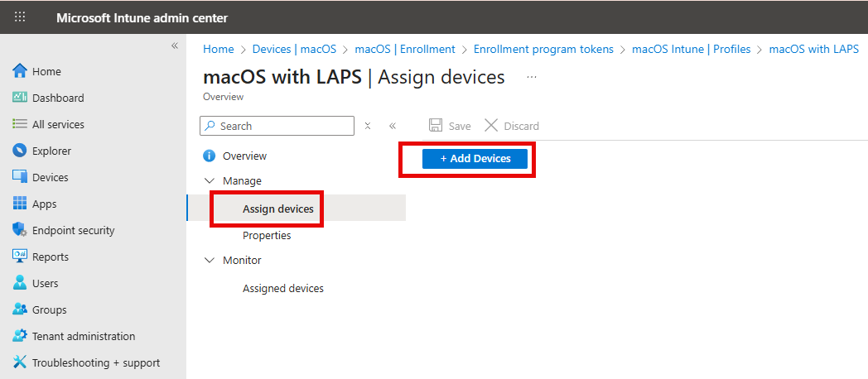Open the Properties menu item
Screen dimensions: 868x379
coord(267,235)
